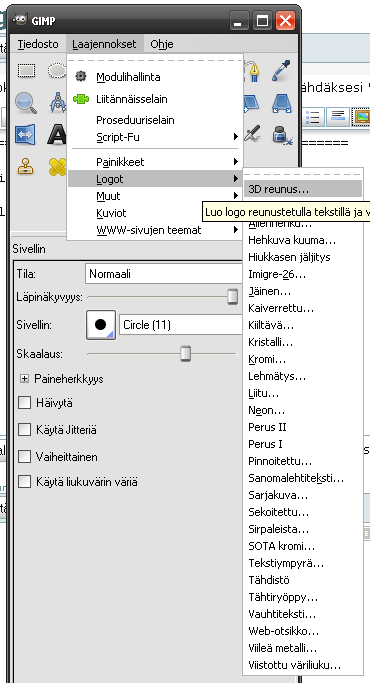Click Logot submenu tear-off dashed line
The width and height of the screenshot is (370, 683).
click(303, 174)
